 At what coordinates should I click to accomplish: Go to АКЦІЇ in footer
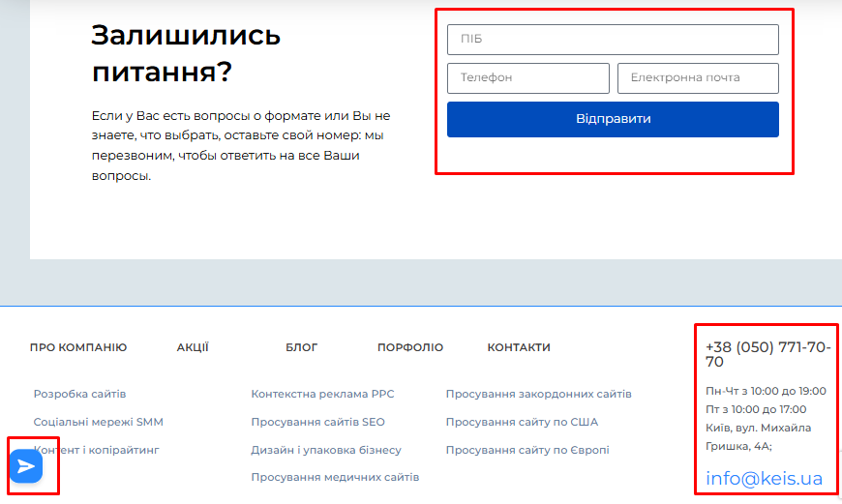[x=193, y=347]
